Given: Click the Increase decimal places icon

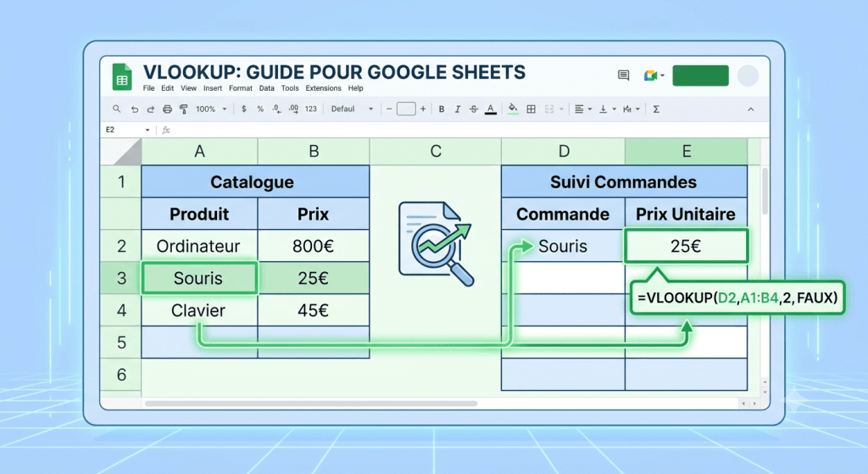Looking at the screenshot, I should 293,109.
